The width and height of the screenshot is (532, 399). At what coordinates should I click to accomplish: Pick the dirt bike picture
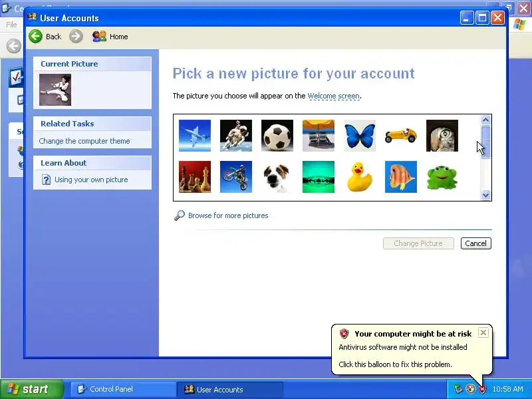tap(236, 177)
